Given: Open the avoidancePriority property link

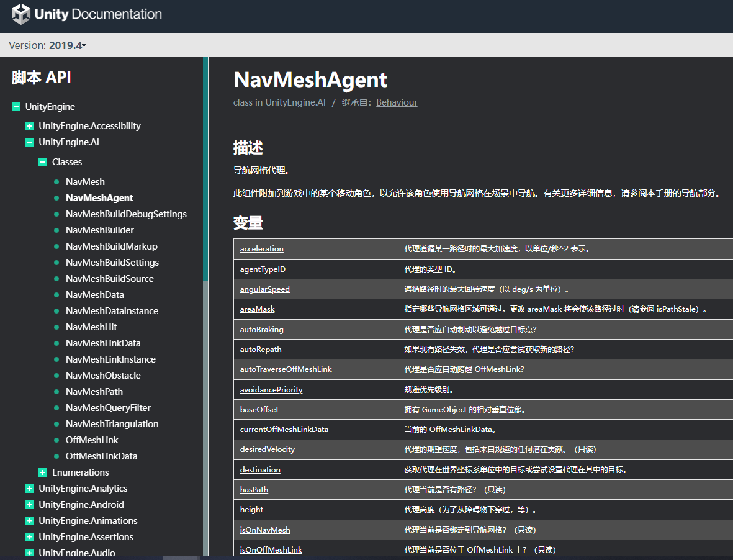Looking at the screenshot, I should coord(271,390).
